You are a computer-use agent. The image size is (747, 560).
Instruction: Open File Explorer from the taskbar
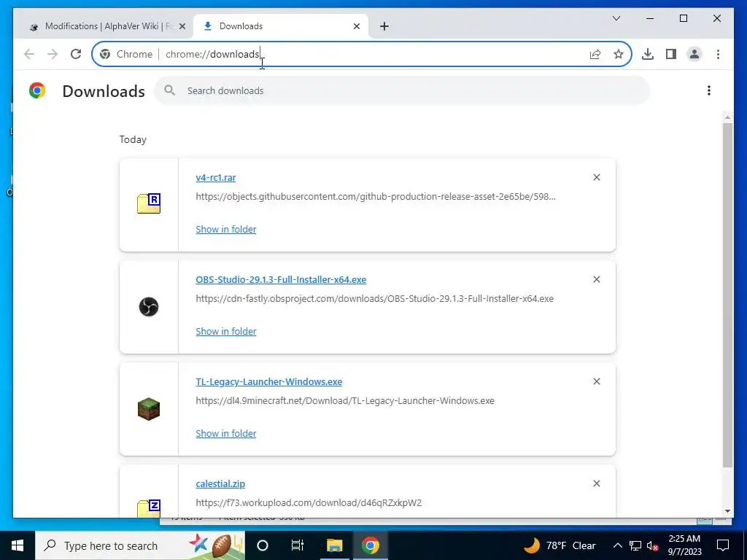coord(334,545)
